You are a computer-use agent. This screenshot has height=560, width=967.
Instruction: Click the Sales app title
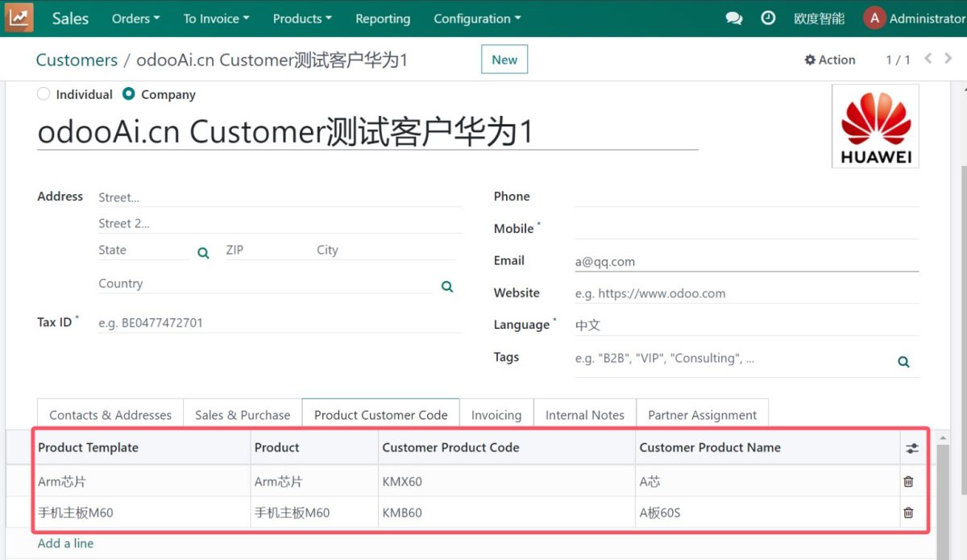click(70, 19)
